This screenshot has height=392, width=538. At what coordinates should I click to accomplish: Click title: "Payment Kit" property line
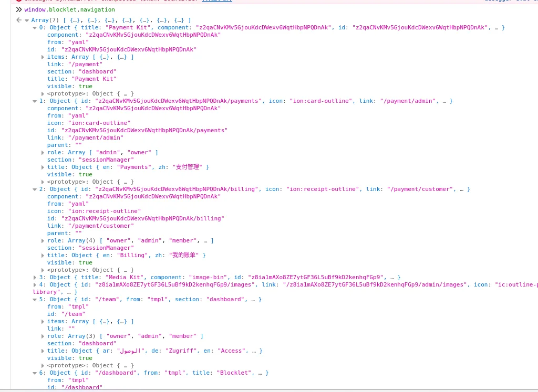click(x=81, y=79)
